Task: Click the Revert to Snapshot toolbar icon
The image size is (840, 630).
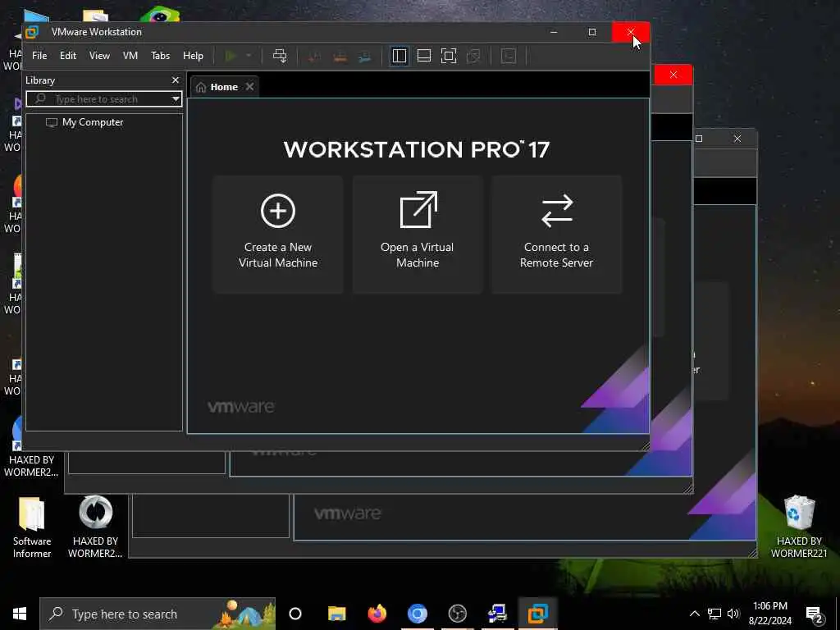Action: pos(340,56)
